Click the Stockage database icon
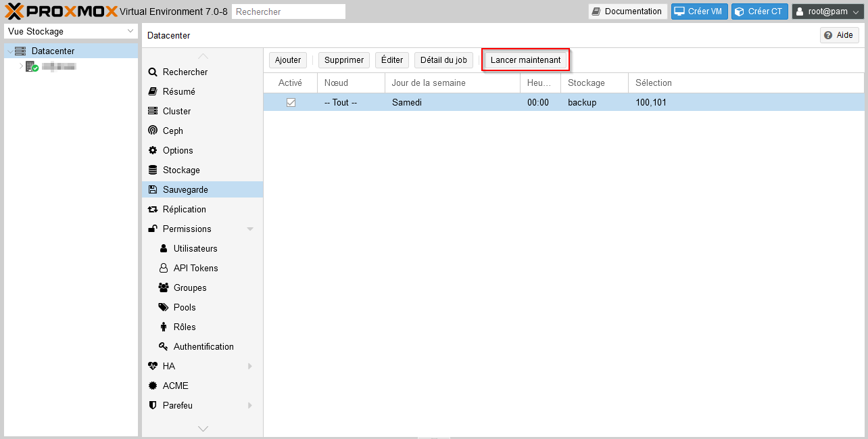This screenshot has height=439, width=868. point(153,170)
